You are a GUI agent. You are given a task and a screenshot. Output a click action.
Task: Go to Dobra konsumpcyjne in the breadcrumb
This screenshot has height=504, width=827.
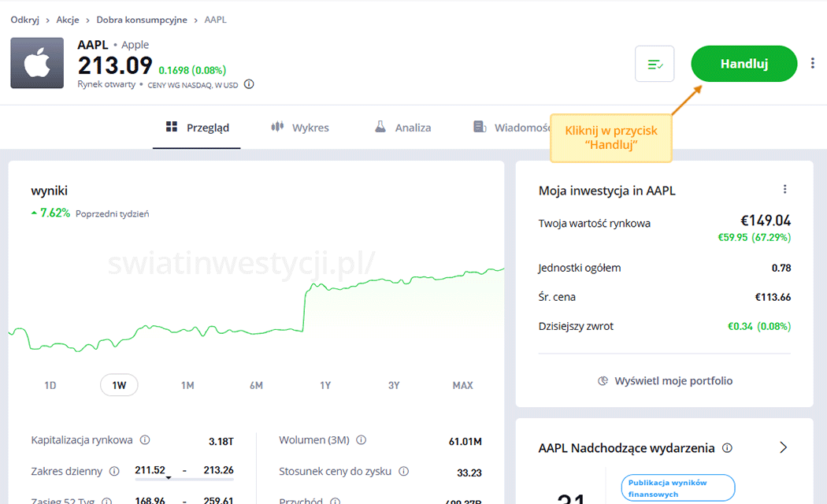pos(141,20)
